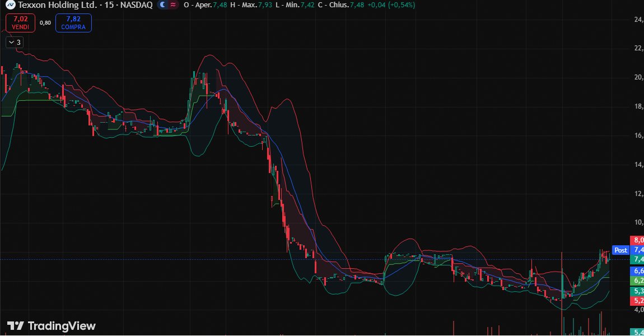Click the 14 level on price axis
This screenshot has width=644, height=336.
tap(638, 164)
